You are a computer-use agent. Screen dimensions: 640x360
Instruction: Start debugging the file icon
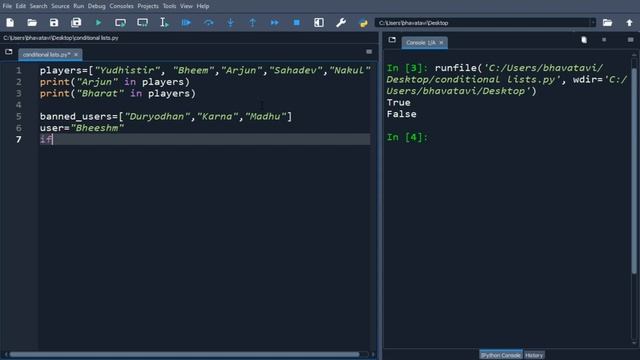186,23
